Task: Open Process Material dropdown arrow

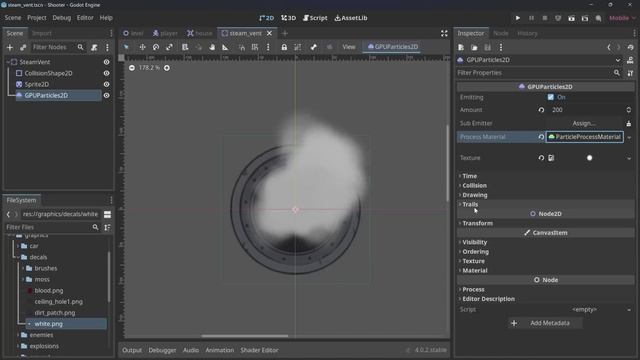Action: [629, 137]
